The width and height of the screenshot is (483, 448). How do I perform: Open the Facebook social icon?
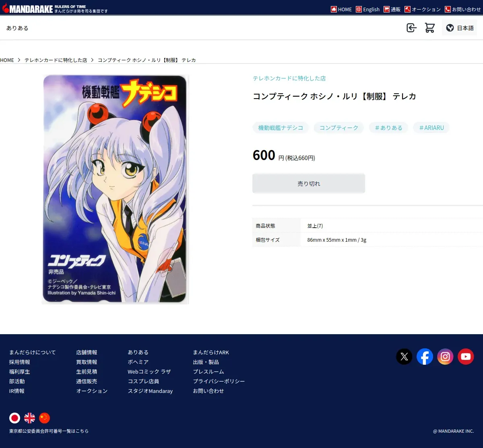pos(425,356)
